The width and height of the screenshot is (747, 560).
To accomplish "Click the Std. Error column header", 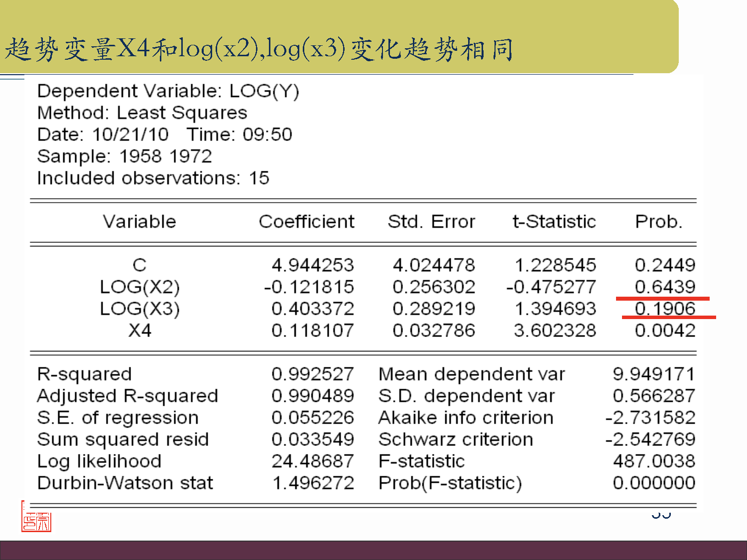I will (x=431, y=222).
